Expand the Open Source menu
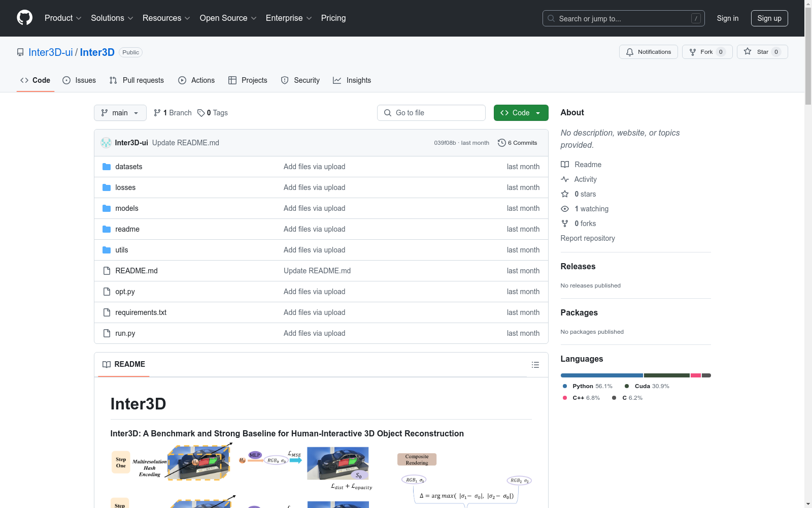Image resolution: width=812 pixels, height=508 pixels. pos(228,18)
